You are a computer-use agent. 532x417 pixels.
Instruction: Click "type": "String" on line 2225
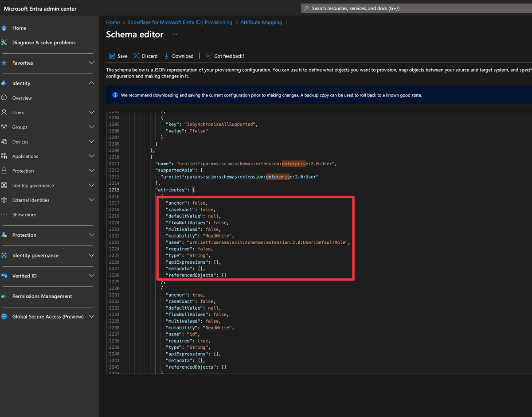click(188, 256)
